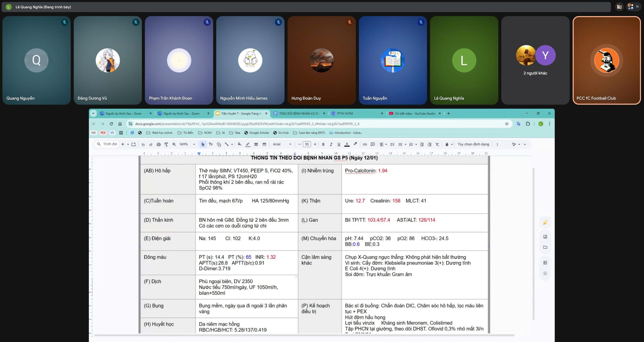Click the paint format roller icon
The height and width of the screenshot is (342, 644).
coord(166,144)
